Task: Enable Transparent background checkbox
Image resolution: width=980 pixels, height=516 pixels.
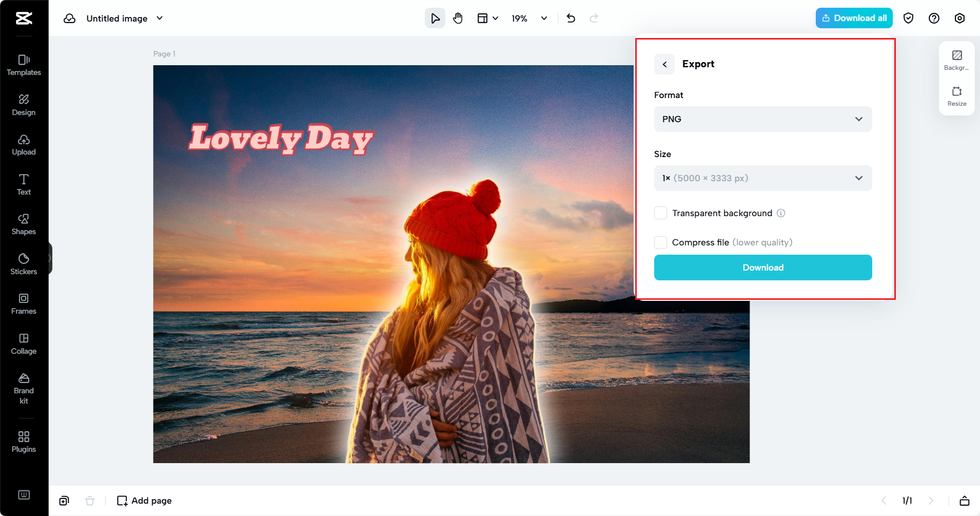Action: [660, 213]
